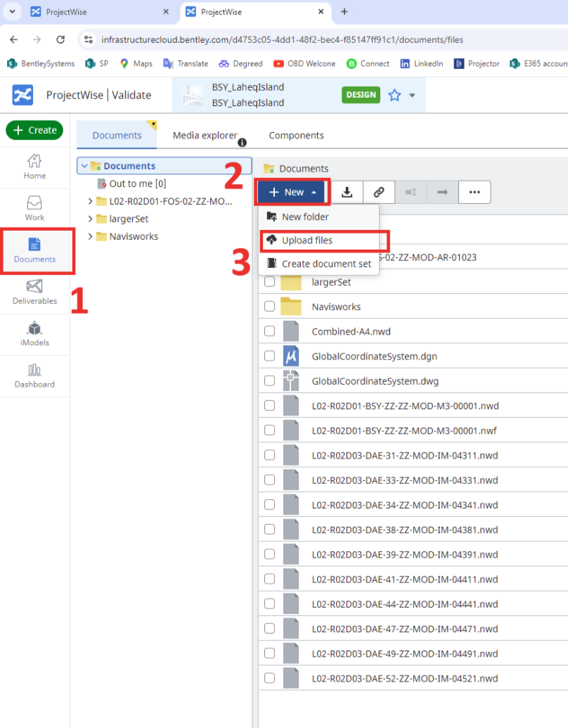The image size is (568, 728).
Task: Check the largerSet folder checkbox
Action: (270, 282)
